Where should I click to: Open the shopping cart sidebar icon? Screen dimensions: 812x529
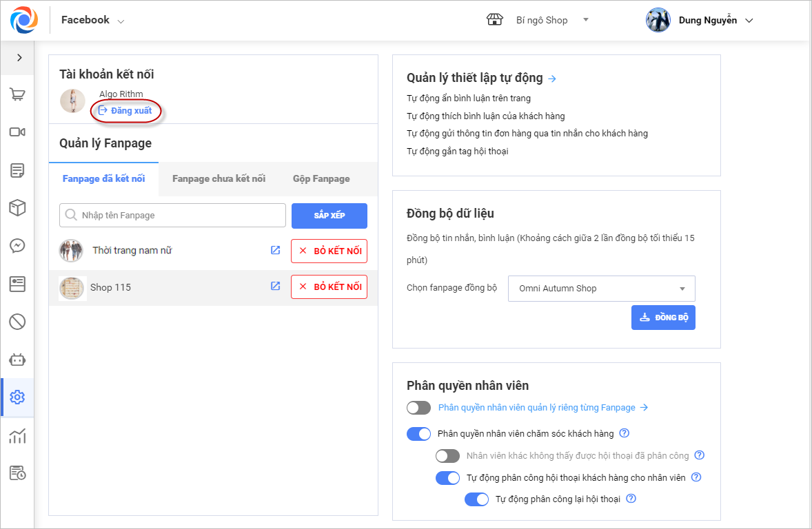point(17,94)
